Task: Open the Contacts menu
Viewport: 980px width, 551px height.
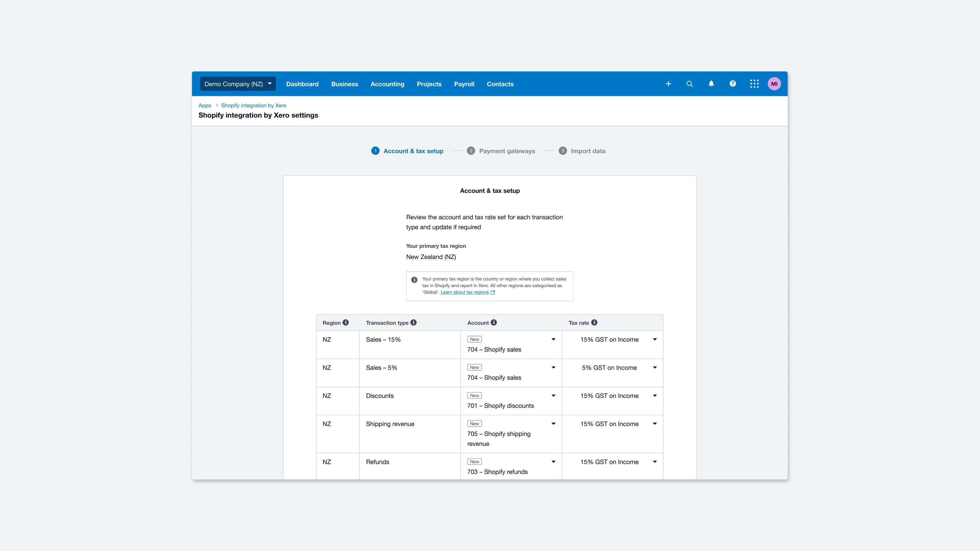Action: click(x=500, y=84)
